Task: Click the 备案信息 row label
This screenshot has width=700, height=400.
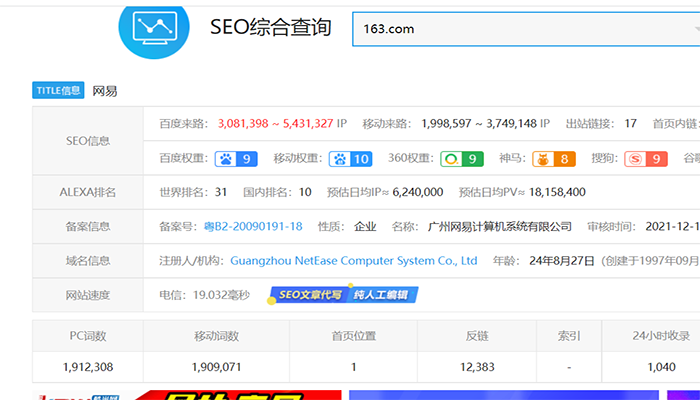Action: 88,226
